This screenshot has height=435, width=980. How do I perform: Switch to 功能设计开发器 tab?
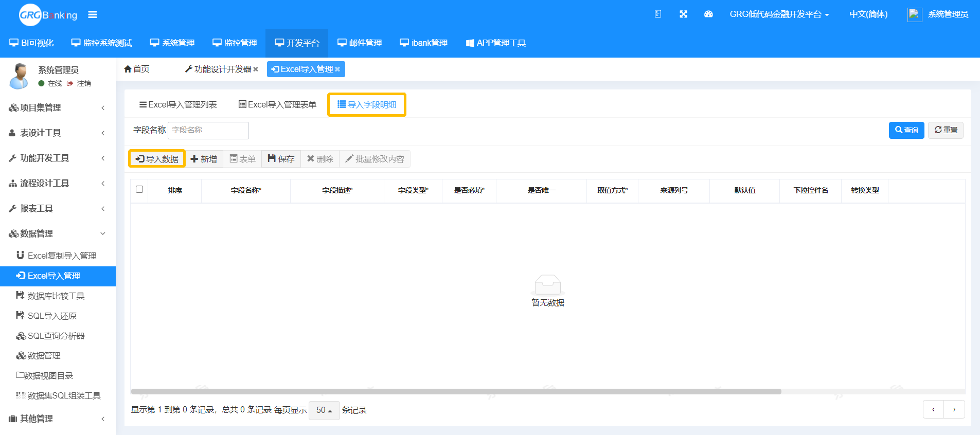tap(218, 69)
